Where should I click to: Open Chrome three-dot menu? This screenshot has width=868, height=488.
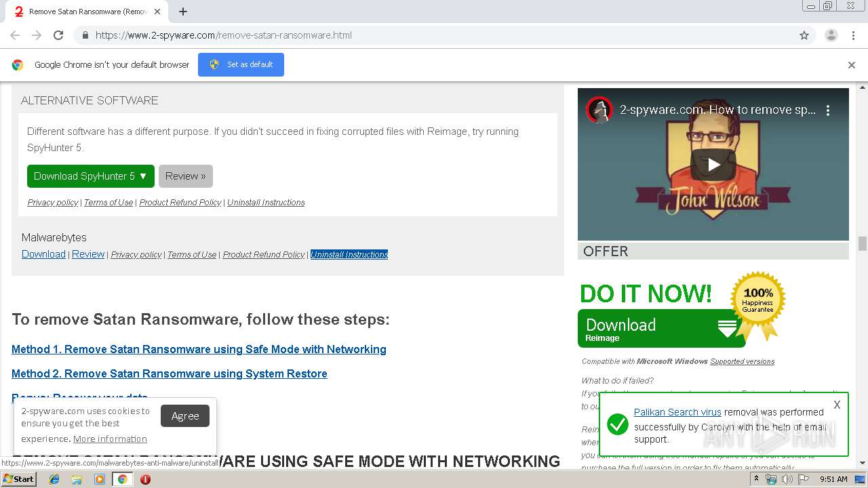pos(853,35)
